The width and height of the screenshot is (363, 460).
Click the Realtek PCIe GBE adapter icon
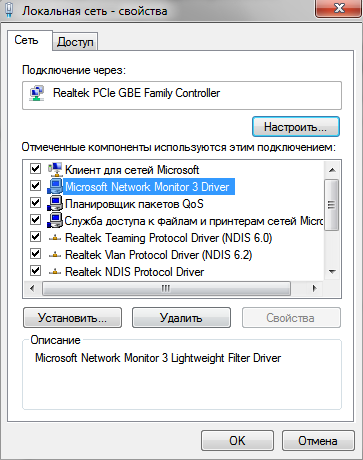(36, 93)
